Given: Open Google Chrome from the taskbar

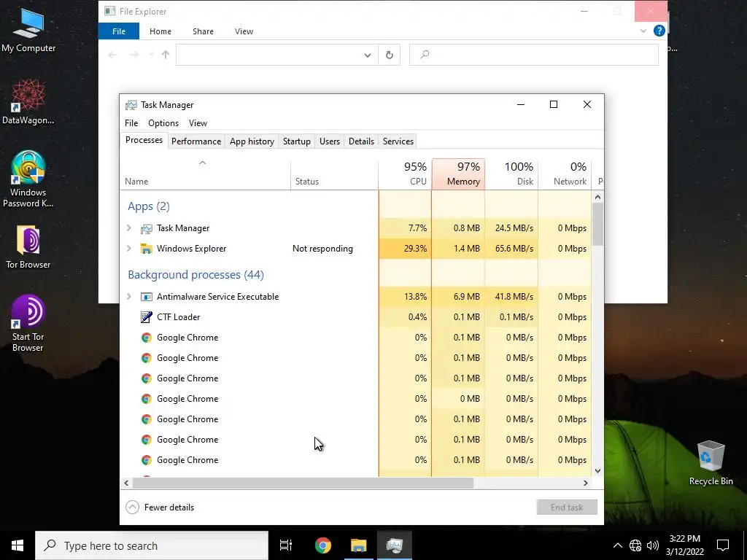Looking at the screenshot, I should click(323, 545).
